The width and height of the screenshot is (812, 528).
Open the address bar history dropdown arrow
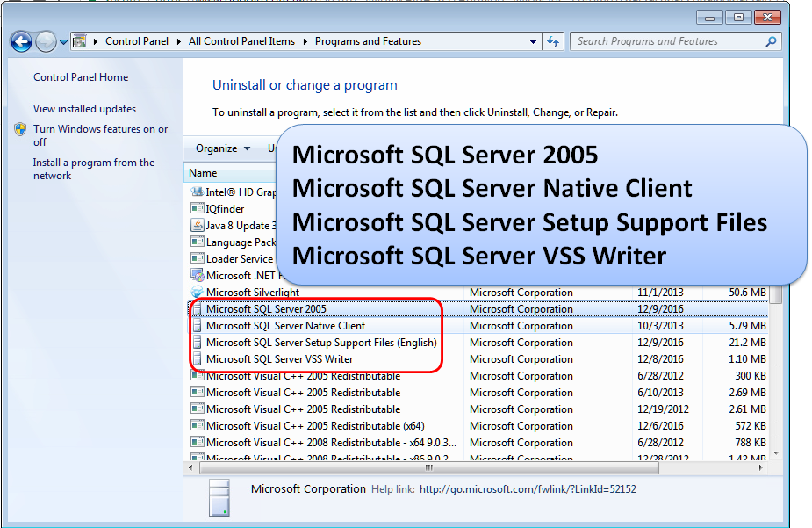[x=533, y=41]
